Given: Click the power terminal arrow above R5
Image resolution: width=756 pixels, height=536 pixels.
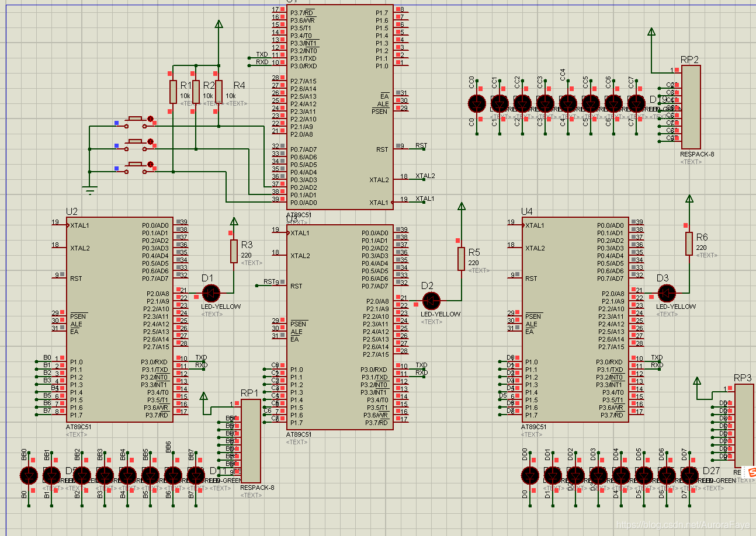Looking at the screenshot, I should pyautogui.click(x=461, y=207).
